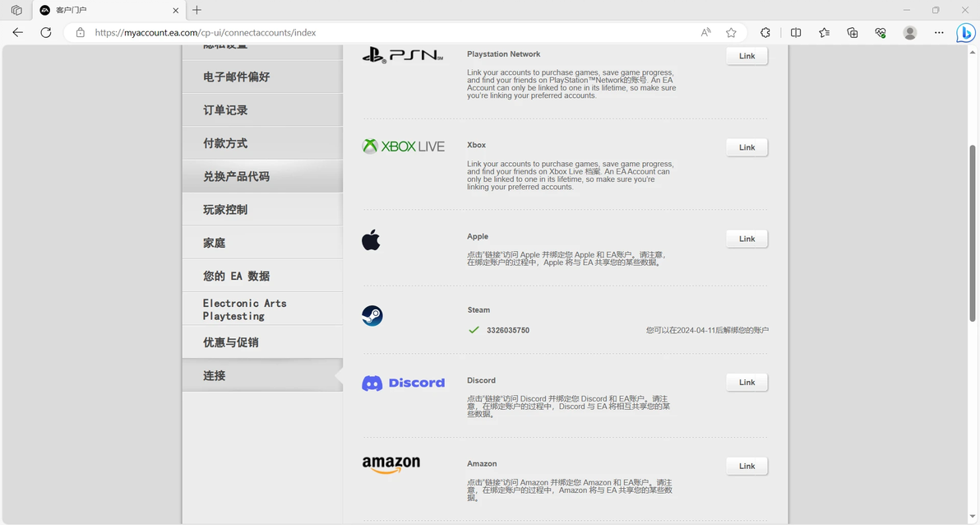The width and height of the screenshot is (980, 525).
Task: Add page to favorites star icon
Action: (731, 33)
